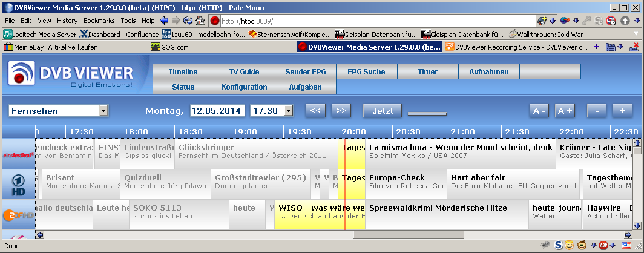This screenshot has height=253, width=644.
Task: Open the Konfiguration page
Action: tap(245, 87)
